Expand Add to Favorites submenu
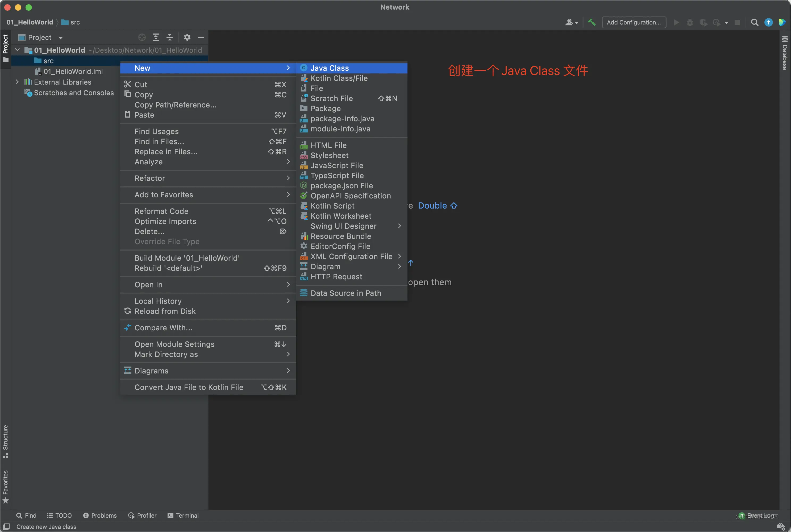Viewport: 791px width, 532px height. 208,195
